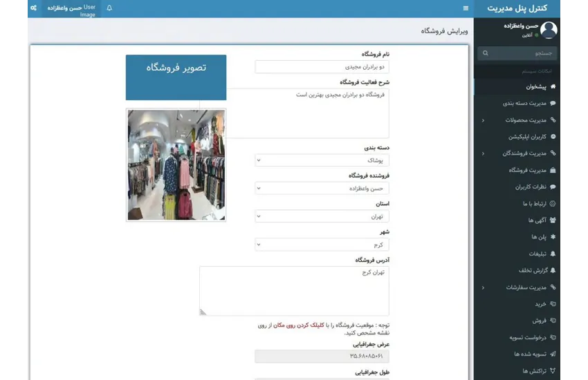
Task: Click the group icon beside آگهی ها
Action: (553, 220)
